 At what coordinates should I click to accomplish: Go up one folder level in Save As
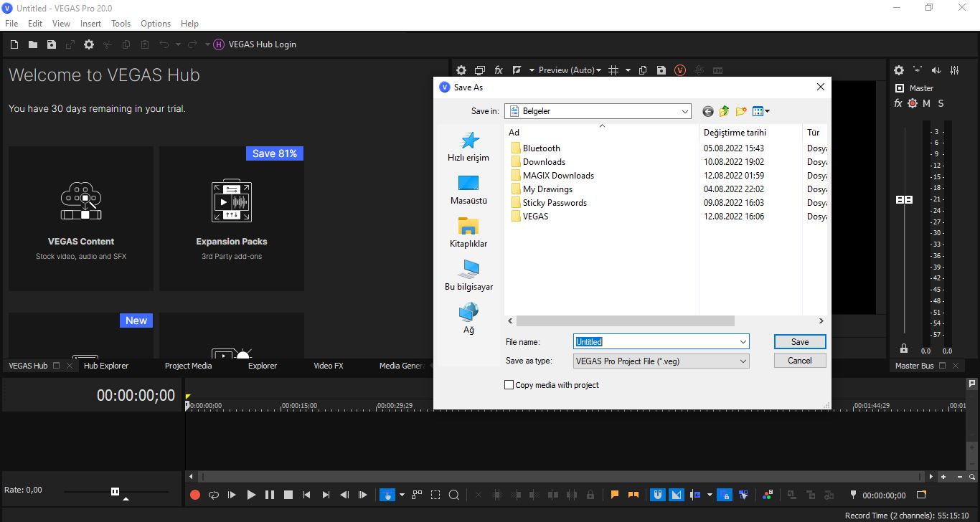tap(725, 111)
